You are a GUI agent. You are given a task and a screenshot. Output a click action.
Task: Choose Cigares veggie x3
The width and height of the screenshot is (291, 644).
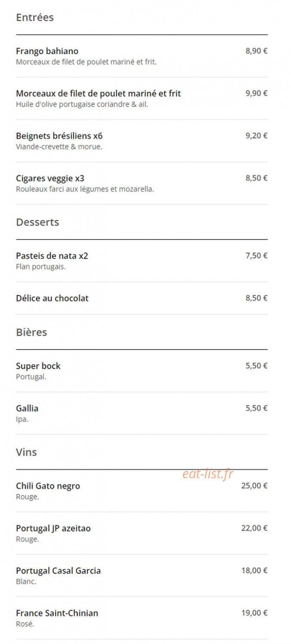click(x=50, y=178)
